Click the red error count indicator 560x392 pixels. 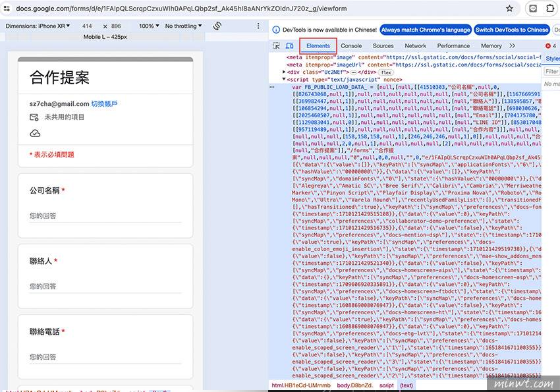coord(550,45)
